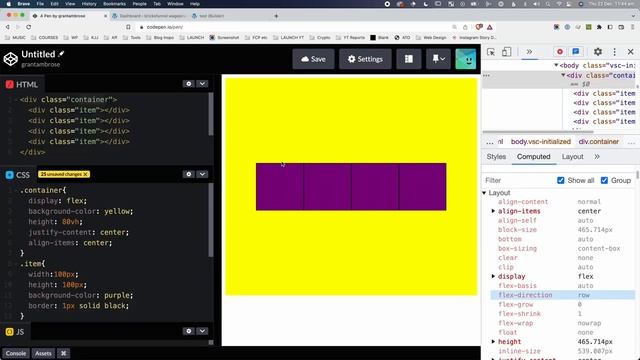Image resolution: width=640 pixels, height=360 pixels.
Task: Open the Web Design bookmarks folder
Action: coord(431,38)
